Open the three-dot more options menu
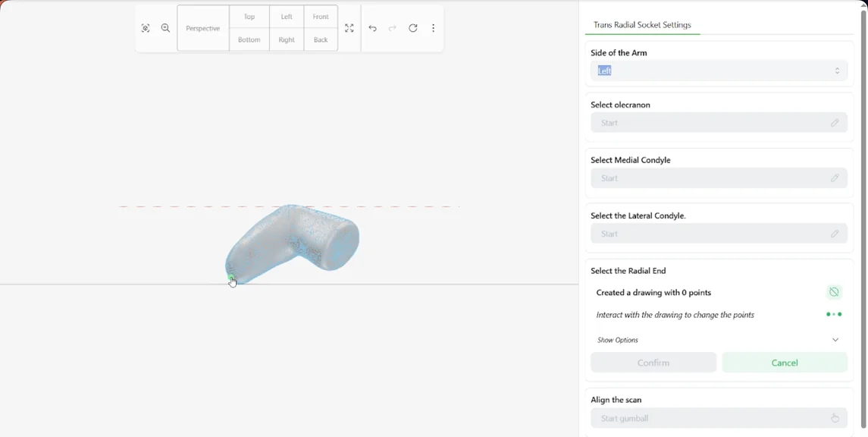The height and width of the screenshot is (437, 868). (x=434, y=28)
